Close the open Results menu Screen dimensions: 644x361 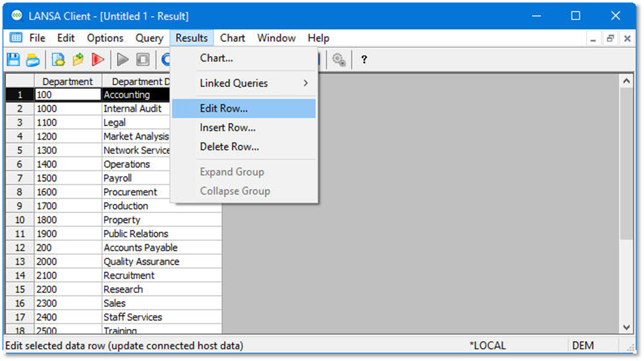(191, 38)
